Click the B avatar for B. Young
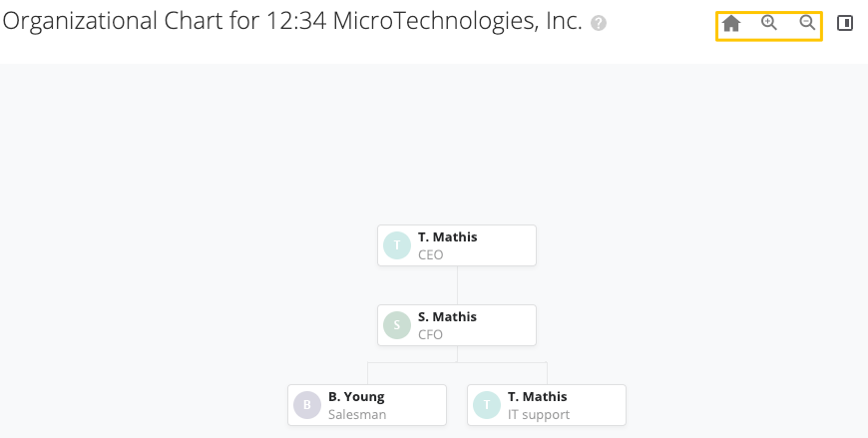 (x=307, y=405)
